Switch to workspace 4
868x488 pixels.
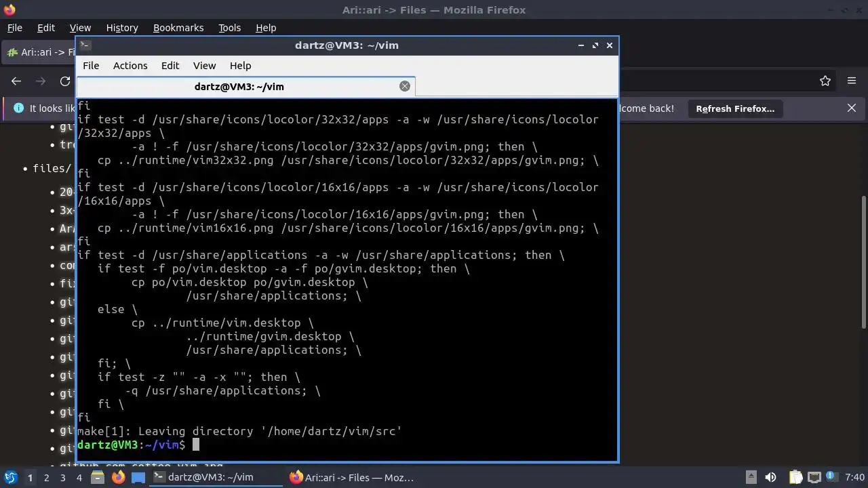79,478
